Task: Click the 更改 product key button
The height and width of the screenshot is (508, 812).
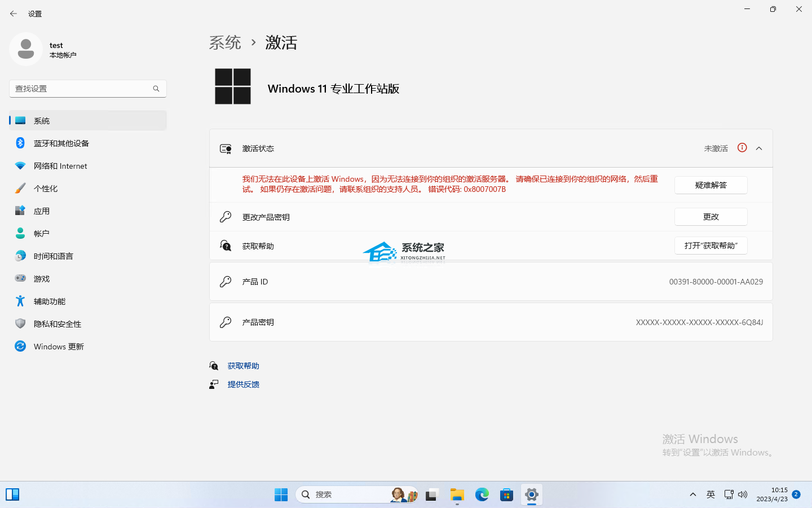Action: [711, 217]
